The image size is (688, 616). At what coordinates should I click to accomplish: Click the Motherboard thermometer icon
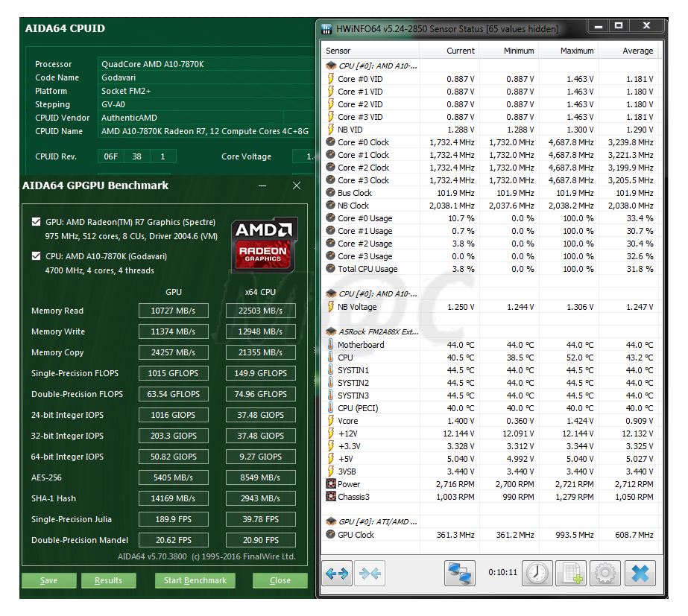point(330,345)
